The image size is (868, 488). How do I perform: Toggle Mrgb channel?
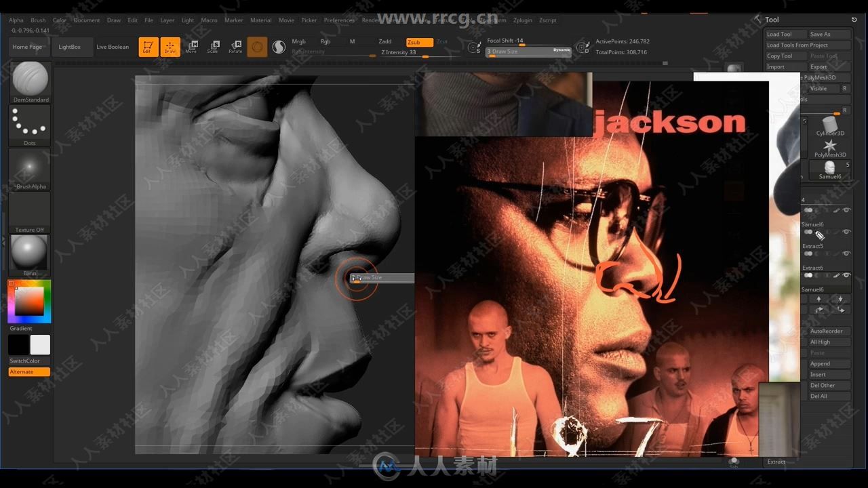(x=298, y=42)
